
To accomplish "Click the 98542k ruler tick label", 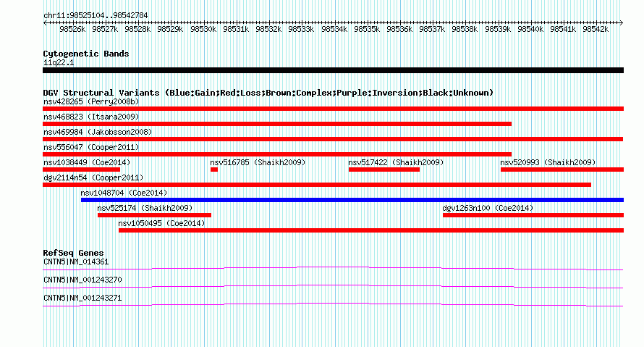I will pyautogui.click(x=596, y=29).
